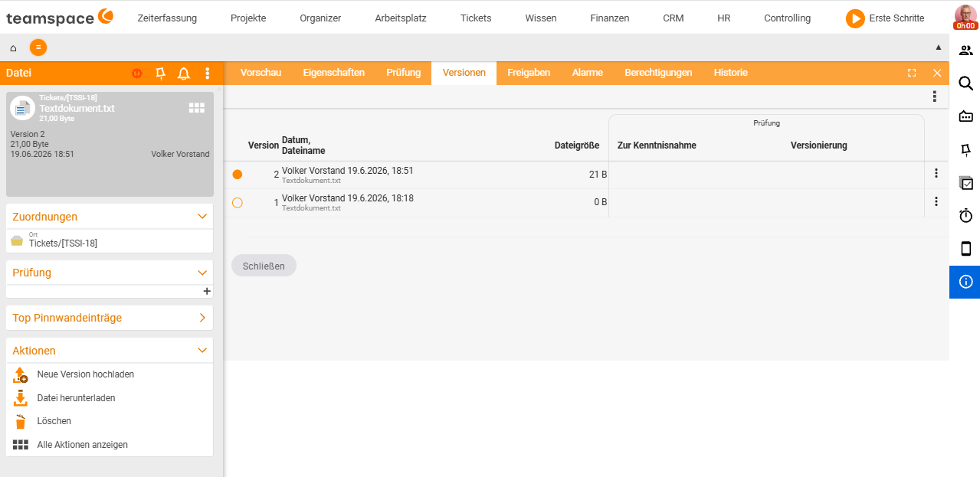
Task: Pin the file with the pin icon
Action: [x=160, y=74]
